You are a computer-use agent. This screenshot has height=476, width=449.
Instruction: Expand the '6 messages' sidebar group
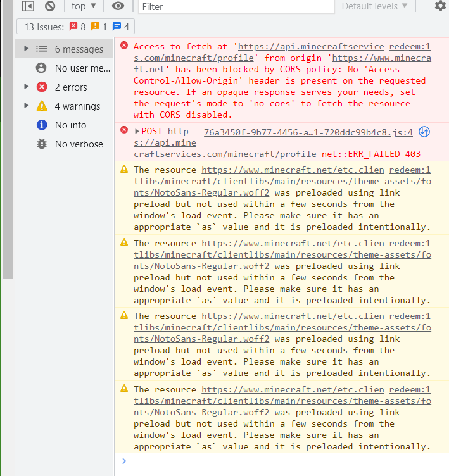(26, 49)
